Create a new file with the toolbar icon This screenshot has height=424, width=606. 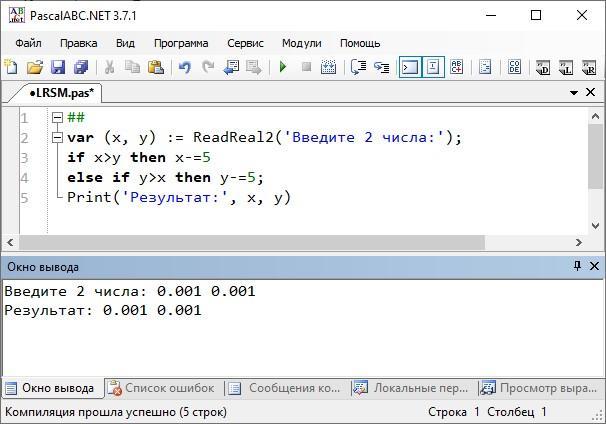point(11,67)
